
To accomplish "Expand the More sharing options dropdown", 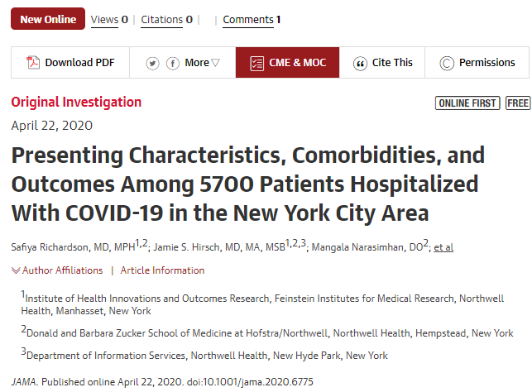I will [x=203, y=63].
